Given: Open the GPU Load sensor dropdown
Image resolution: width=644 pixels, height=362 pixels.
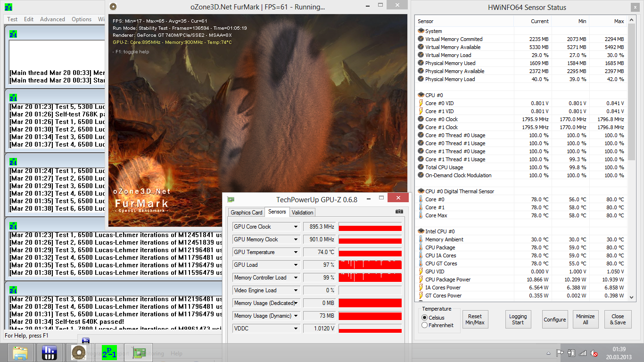Looking at the screenshot, I should [296, 265].
